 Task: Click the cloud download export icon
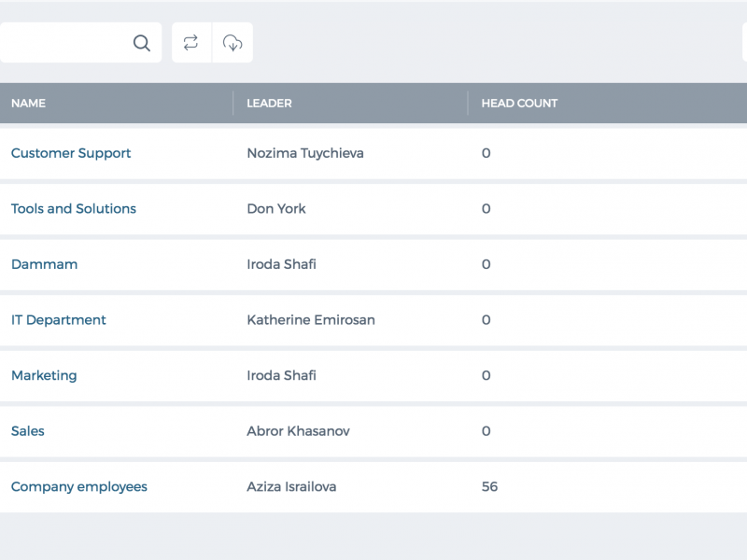(233, 42)
